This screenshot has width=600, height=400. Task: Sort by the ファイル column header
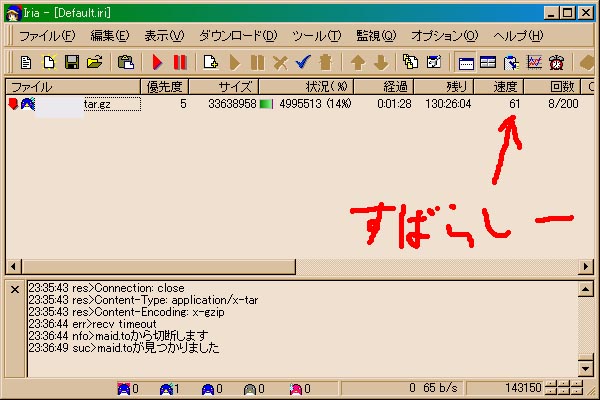(x=73, y=87)
